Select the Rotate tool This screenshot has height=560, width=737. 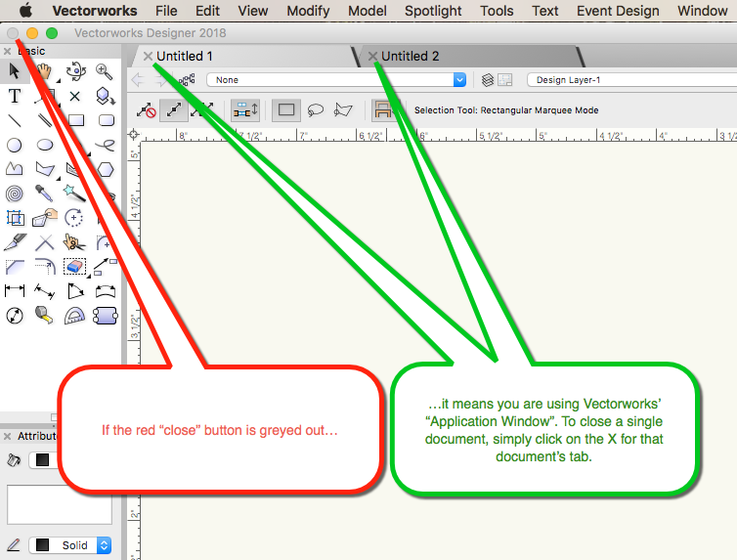pyautogui.click(x=73, y=218)
